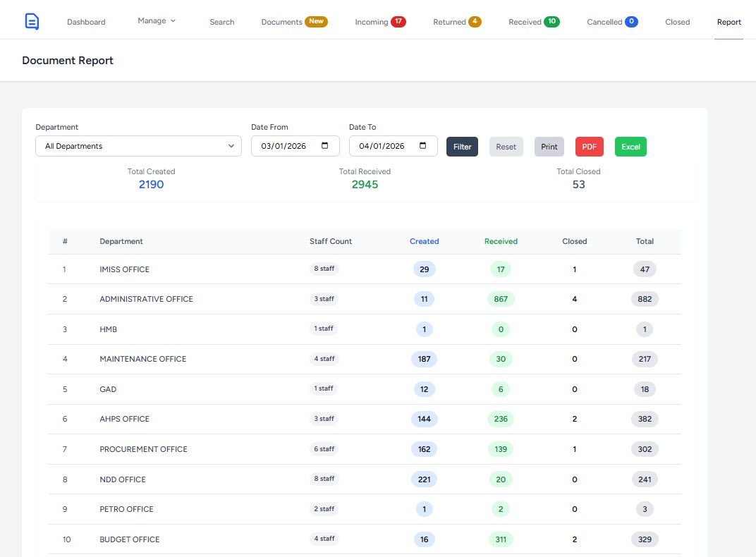The height and width of the screenshot is (557, 756).
Task: Click the Department column header
Action: pos(121,241)
